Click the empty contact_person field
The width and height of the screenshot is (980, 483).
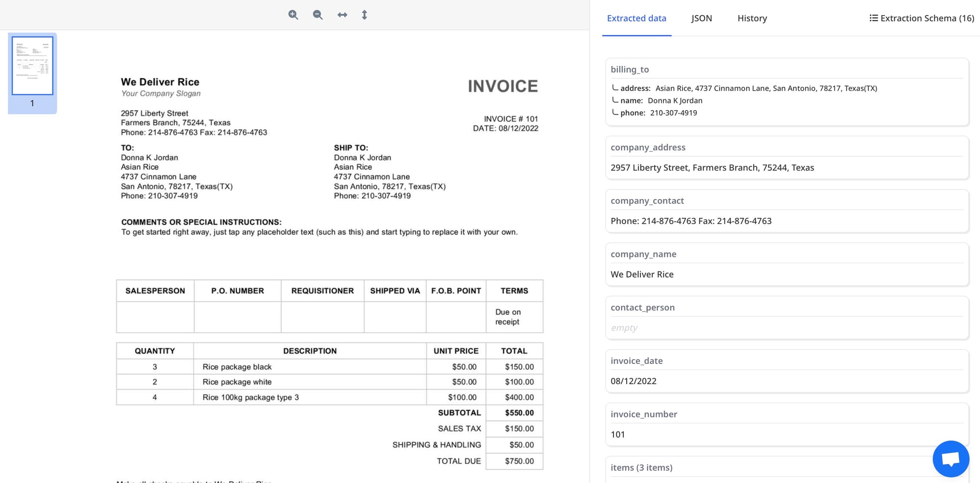pyautogui.click(x=624, y=328)
